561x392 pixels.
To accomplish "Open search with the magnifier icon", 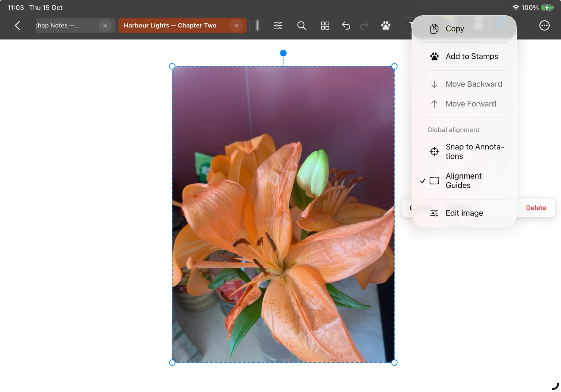I will pos(301,26).
